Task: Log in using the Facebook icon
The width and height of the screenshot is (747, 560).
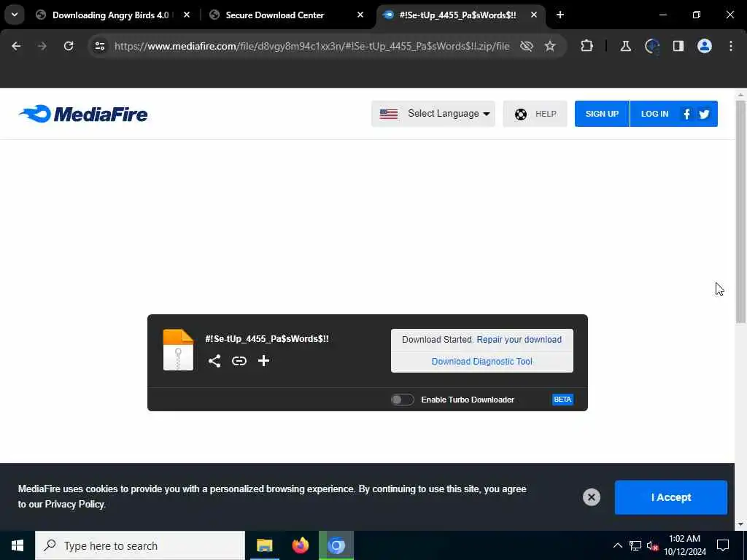Action: [686, 114]
